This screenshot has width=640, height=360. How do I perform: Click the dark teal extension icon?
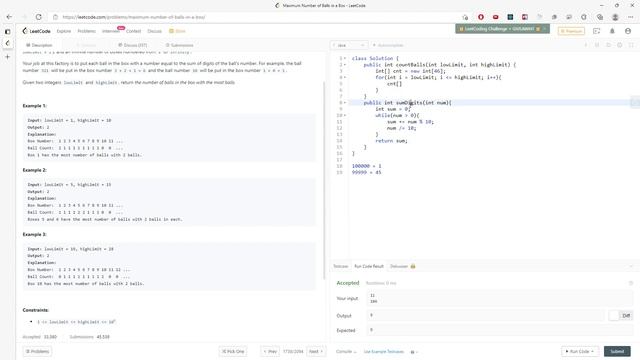pos(510,17)
